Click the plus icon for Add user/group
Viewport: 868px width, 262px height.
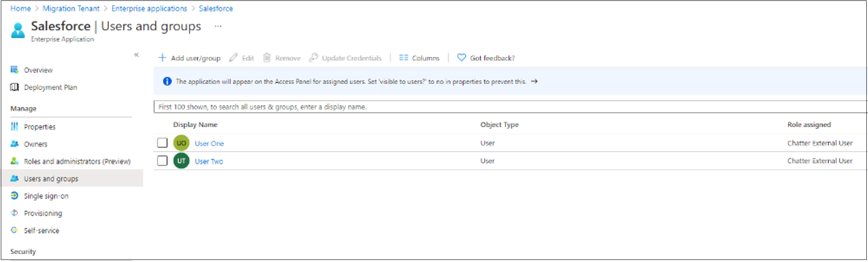click(162, 57)
